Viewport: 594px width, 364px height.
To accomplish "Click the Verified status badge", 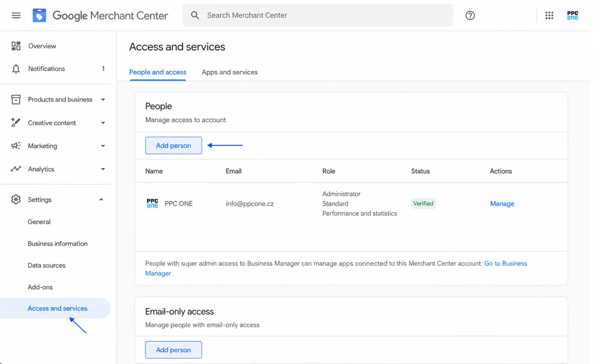I will [x=423, y=203].
